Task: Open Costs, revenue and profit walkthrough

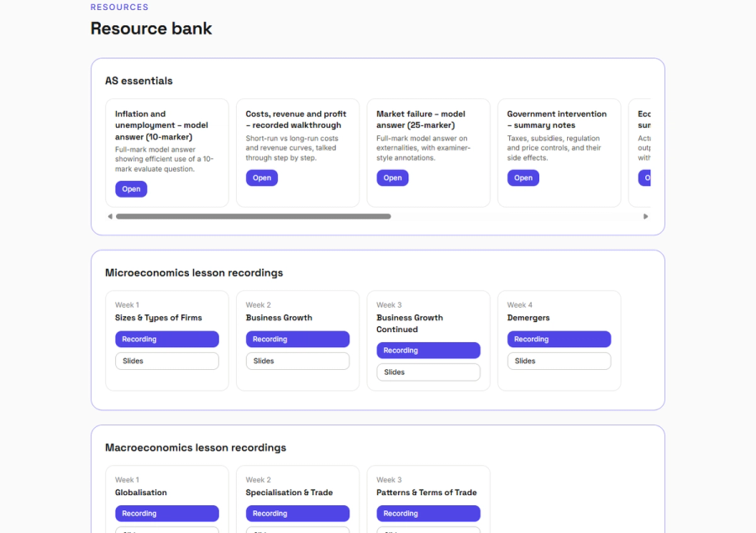Action: point(262,178)
